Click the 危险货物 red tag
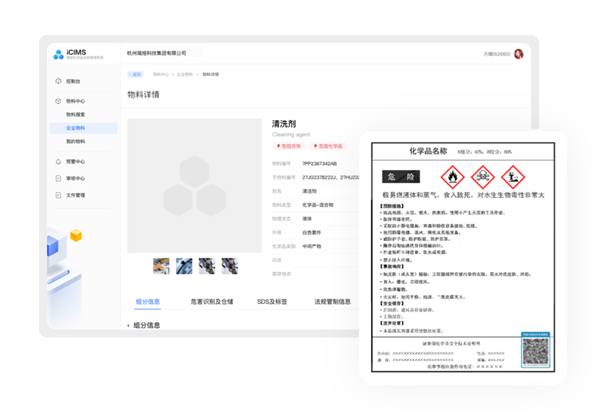The height and width of the screenshot is (420, 600). click(x=289, y=145)
